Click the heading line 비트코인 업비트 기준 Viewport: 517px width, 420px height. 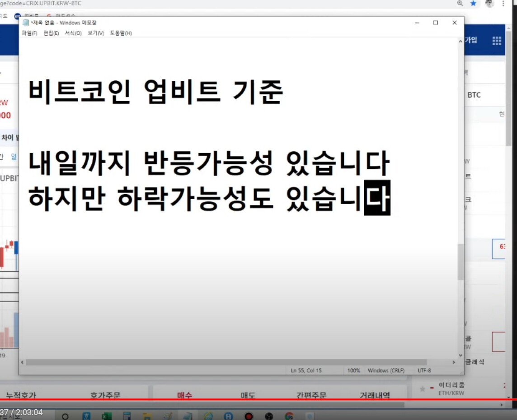(x=155, y=92)
